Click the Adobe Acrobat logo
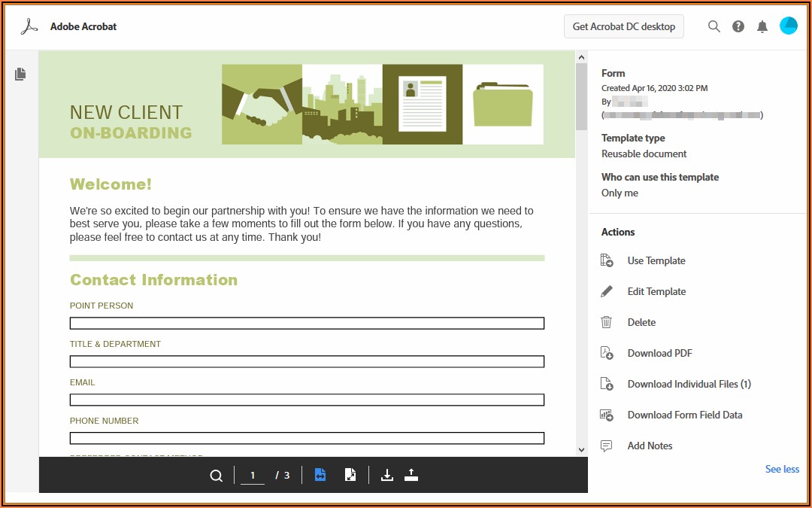This screenshot has height=508, width=812. point(29,26)
